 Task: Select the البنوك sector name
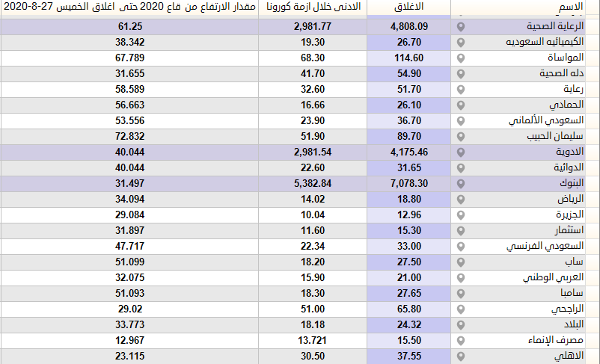tap(572, 183)
